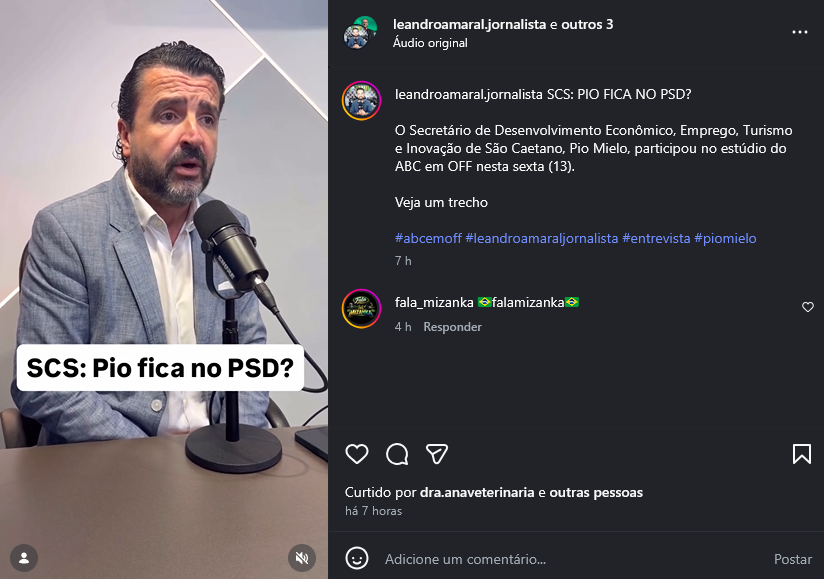View the "outras pessoas" who liked the post
This screenshot has height=579, width=824.
[x=596, y=492]
